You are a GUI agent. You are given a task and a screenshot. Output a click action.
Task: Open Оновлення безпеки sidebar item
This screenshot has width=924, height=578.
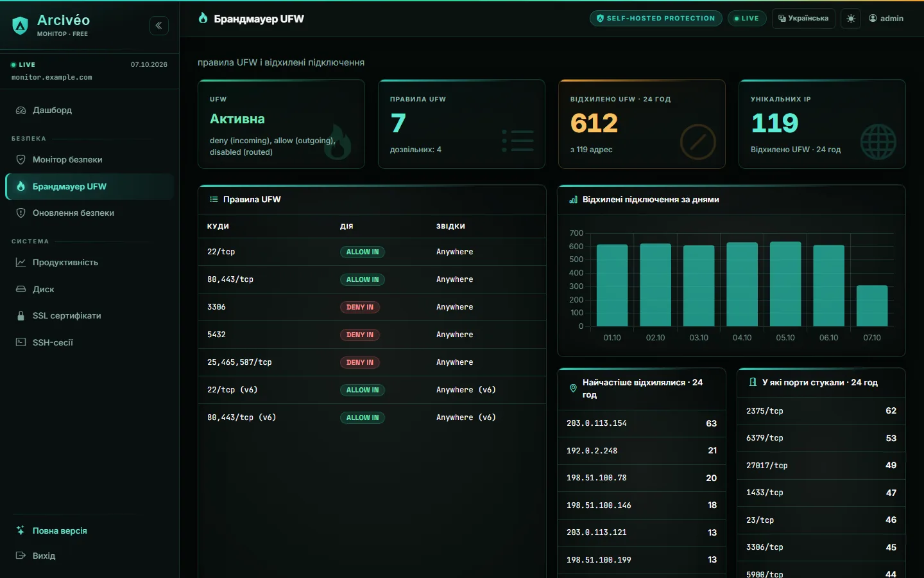point(90,213)
